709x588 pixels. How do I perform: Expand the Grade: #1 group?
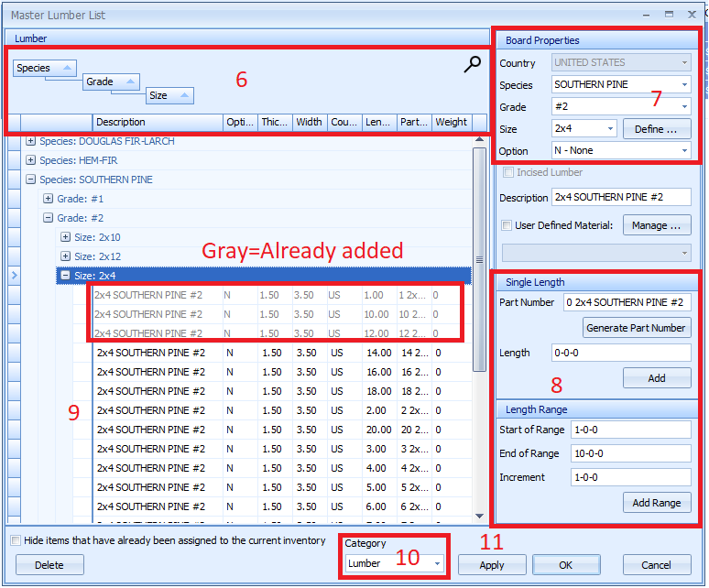49,199
